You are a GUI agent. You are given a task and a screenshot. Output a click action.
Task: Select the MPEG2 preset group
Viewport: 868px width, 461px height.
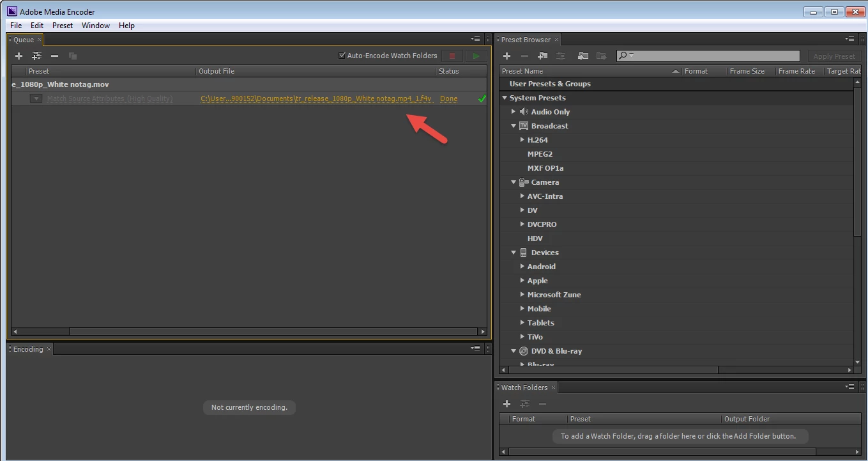(x=540, y=154)
